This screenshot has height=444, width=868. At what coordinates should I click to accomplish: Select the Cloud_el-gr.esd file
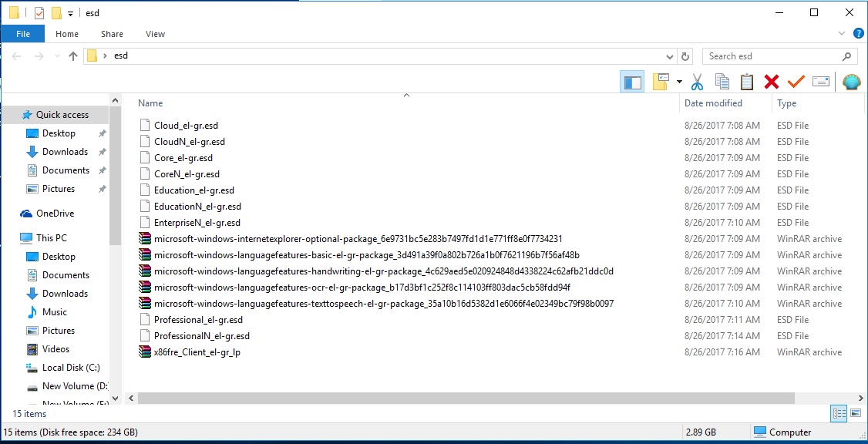click(186, 126)
